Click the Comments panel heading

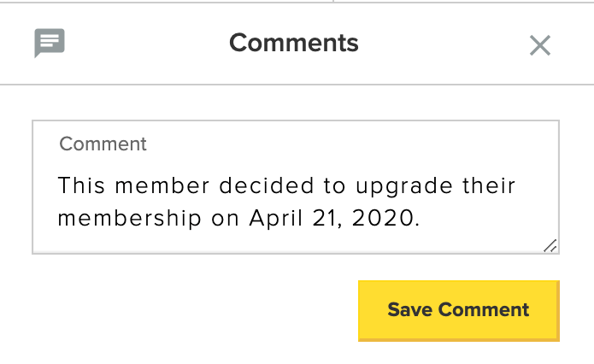pos(294,43)
